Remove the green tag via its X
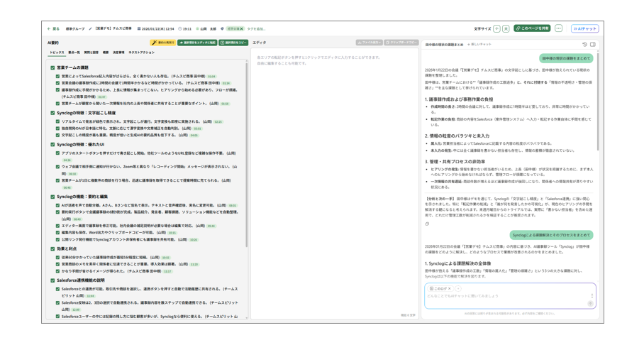Image resolution: width=644 pixels, height=345 pixels. pos(241,29)
